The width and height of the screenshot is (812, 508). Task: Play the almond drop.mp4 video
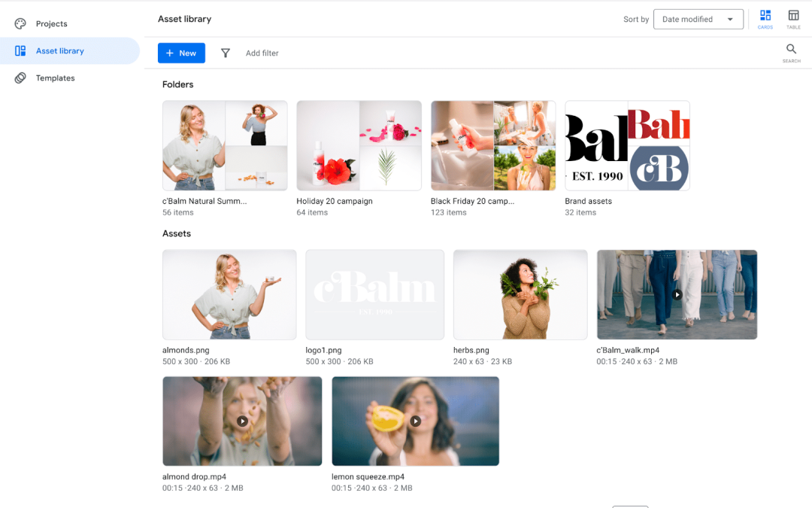click(241, 421)
